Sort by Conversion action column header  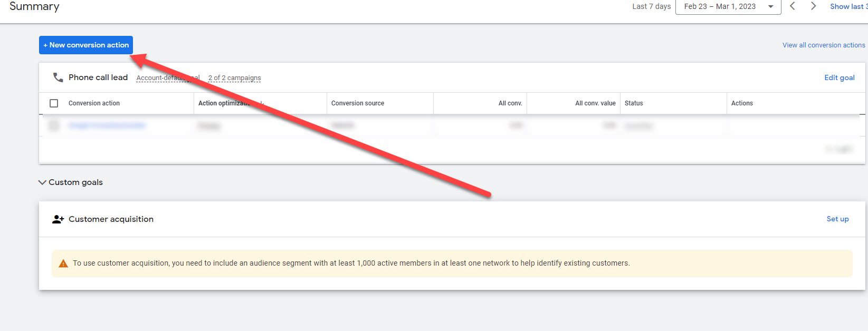pyautogui.click(x=94, y=103)
